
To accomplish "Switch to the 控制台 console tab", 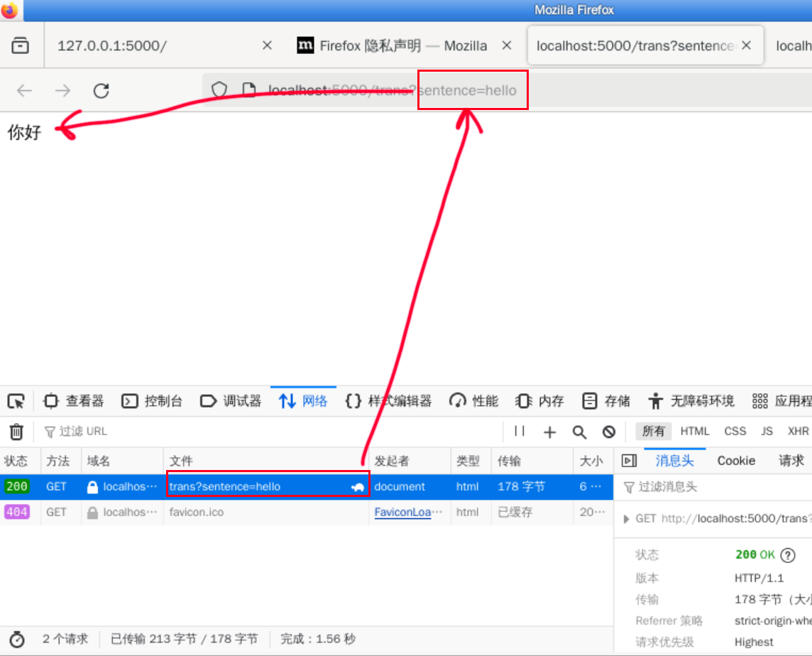I will [x=152, y=401].
